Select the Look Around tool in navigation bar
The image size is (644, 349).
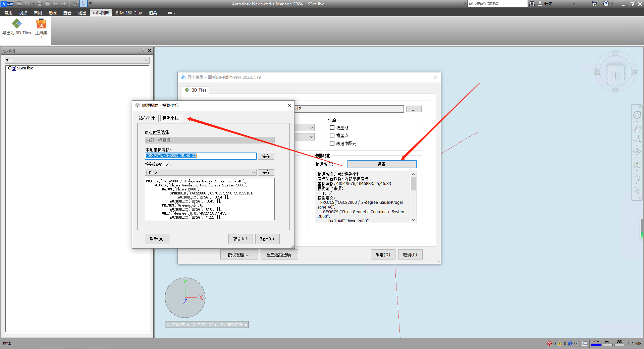pos(637,164)
